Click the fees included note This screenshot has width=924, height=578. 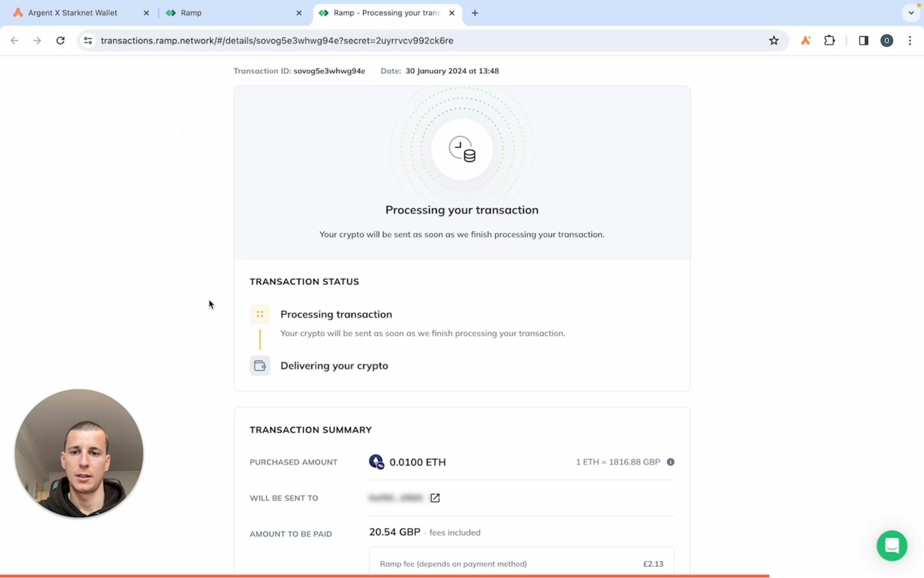pyautogui.click(x=454, y=533)
